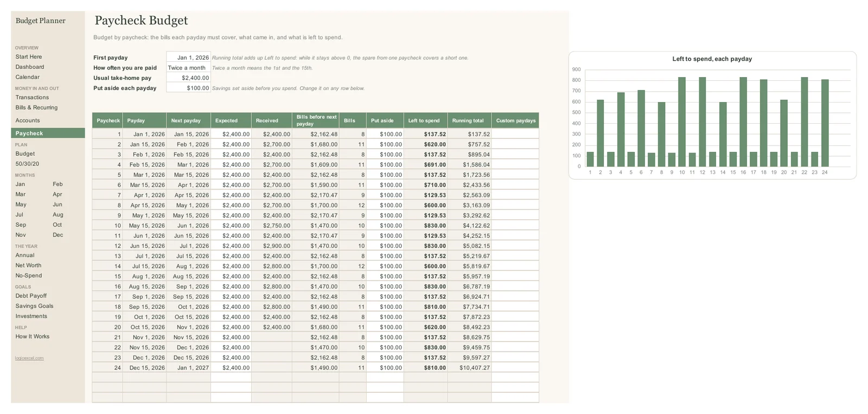Viewport: 868px width, 414px height.
Task: Open the Start Here page
Action: (x=29, y=56)
